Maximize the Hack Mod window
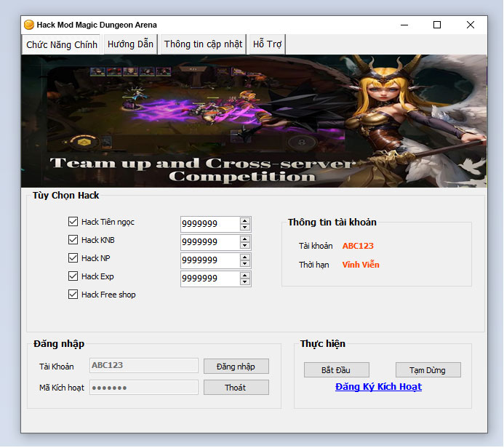 coord(437,25)
